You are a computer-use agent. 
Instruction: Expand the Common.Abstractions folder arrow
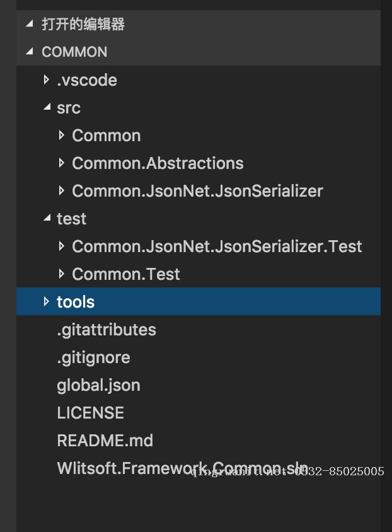tap(61, 163)
